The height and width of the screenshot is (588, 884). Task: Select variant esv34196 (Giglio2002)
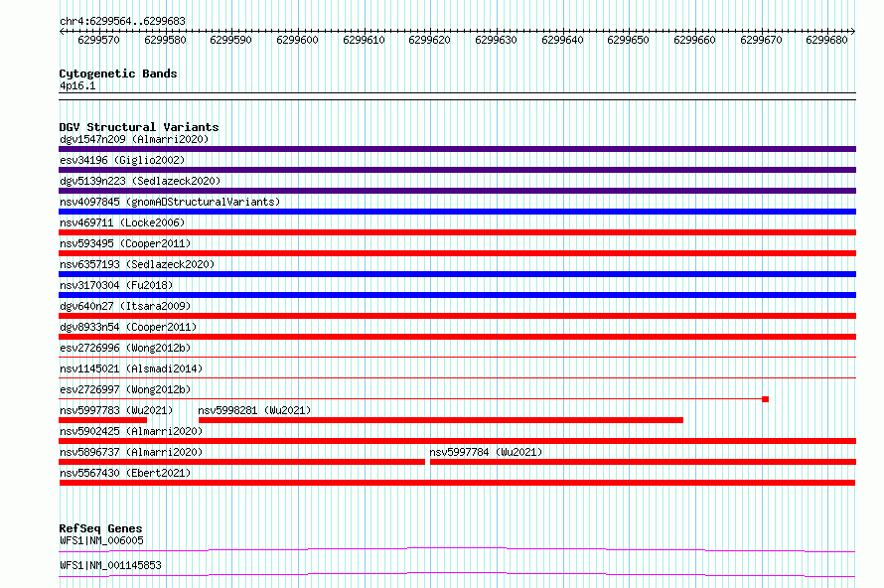click(122, 160)
